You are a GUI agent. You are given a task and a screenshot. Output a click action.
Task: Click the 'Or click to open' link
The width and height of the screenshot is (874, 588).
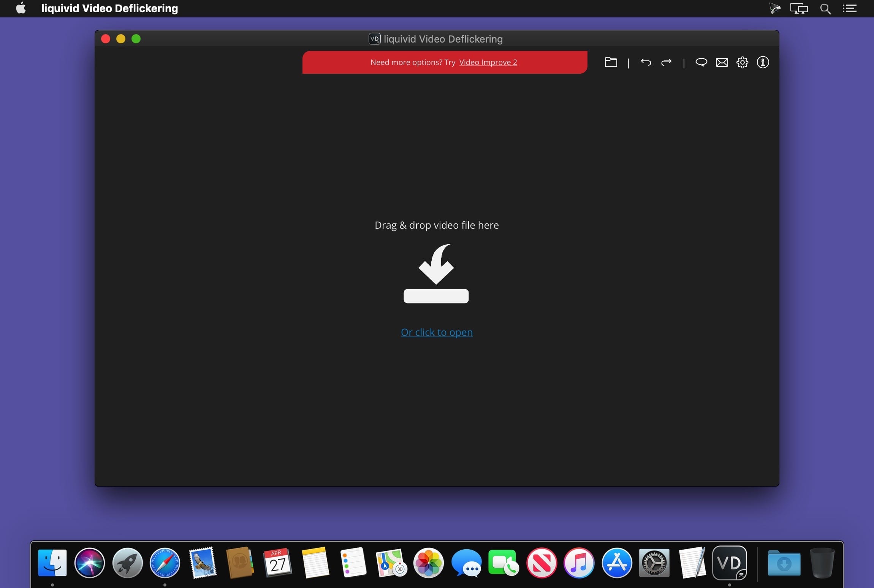[437, 332]
